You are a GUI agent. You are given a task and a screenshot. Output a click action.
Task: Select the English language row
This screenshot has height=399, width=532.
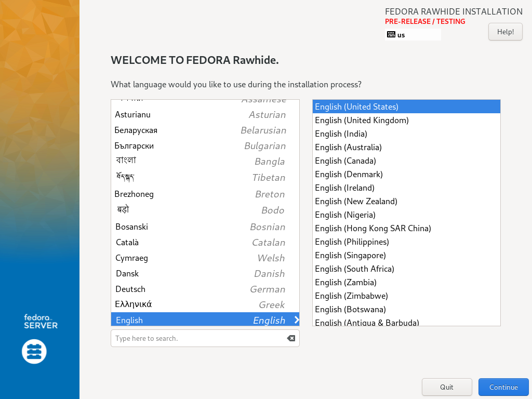(205, 320)
